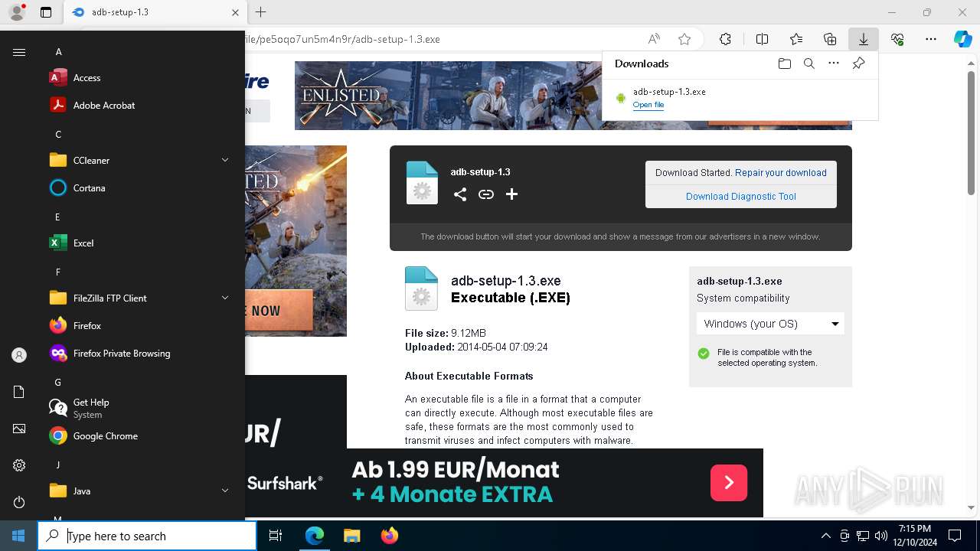Collapse the Start menu hamburger navigation
This screenshot has width=980, height=551.
pyautogui.click(x=19, y=52)
